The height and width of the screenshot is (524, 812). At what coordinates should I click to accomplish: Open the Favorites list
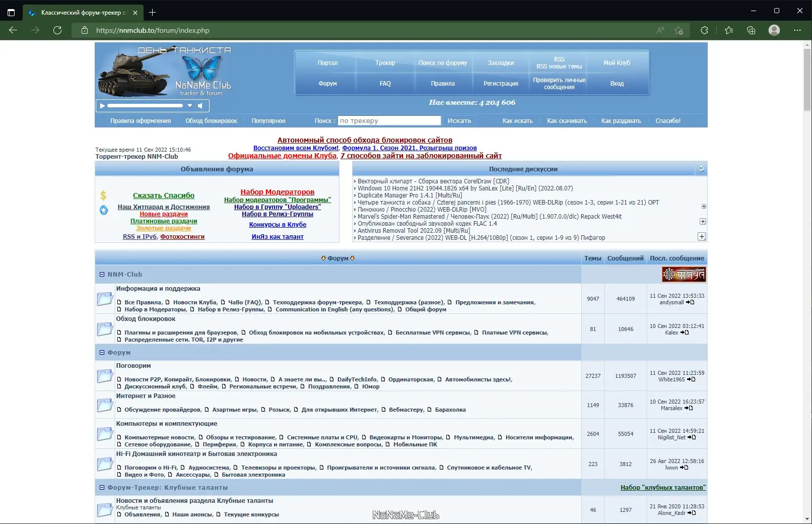(729, 30)
